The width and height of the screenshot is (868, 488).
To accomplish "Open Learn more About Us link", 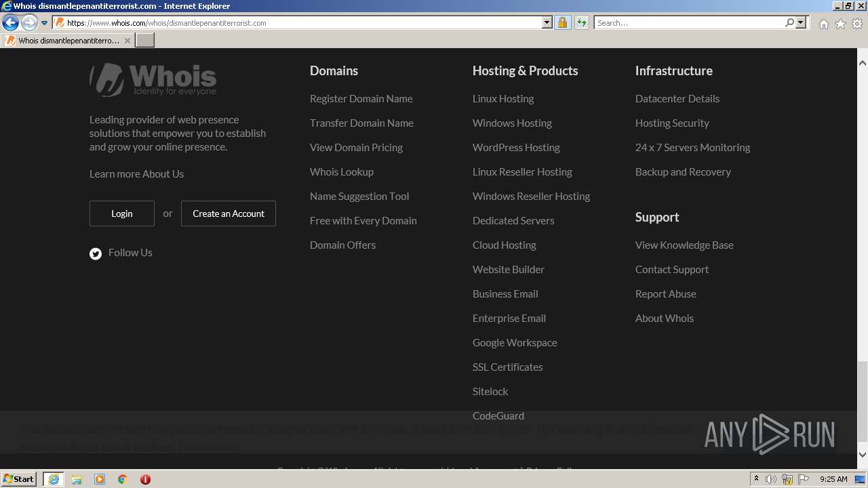I will (x=136, y=174).
